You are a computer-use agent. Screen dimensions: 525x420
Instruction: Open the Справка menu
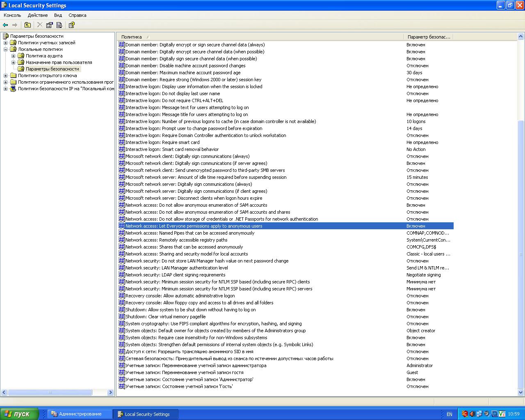[x=77, y=15]
